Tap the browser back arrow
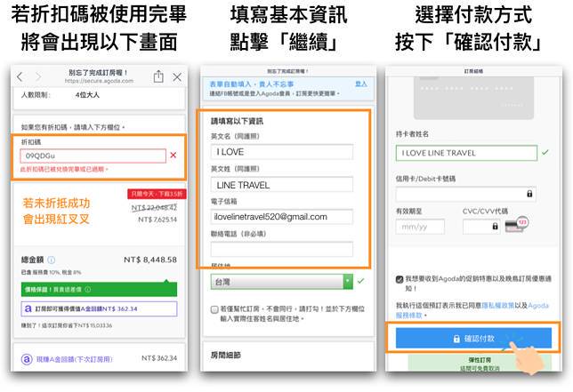 point(20,77)
